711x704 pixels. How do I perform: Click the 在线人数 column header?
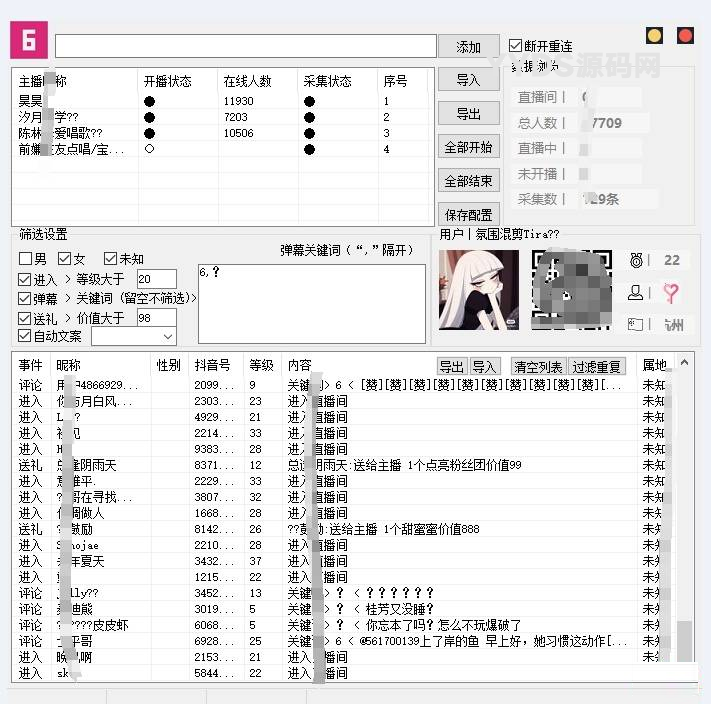coord(248,81)
